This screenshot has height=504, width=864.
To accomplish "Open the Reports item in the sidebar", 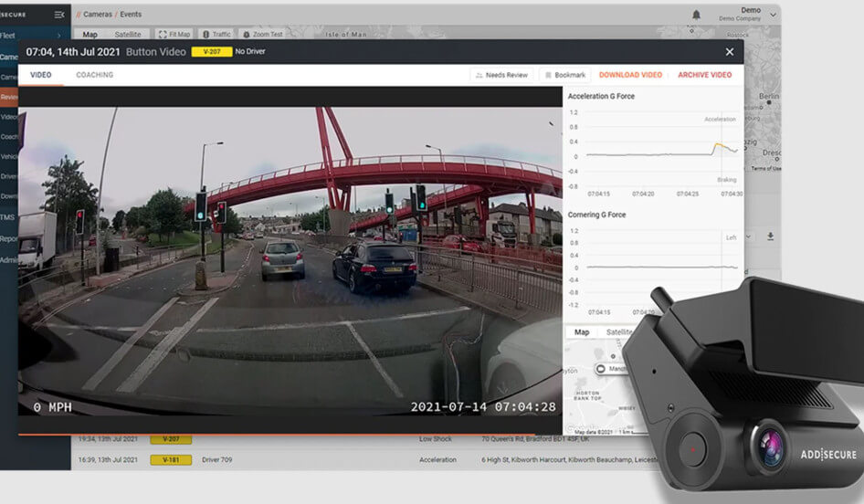I will [9, 238].
